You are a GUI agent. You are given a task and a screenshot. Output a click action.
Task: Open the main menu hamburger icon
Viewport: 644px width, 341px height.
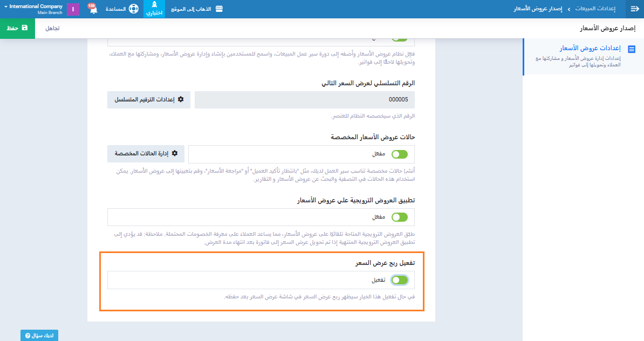634,9
